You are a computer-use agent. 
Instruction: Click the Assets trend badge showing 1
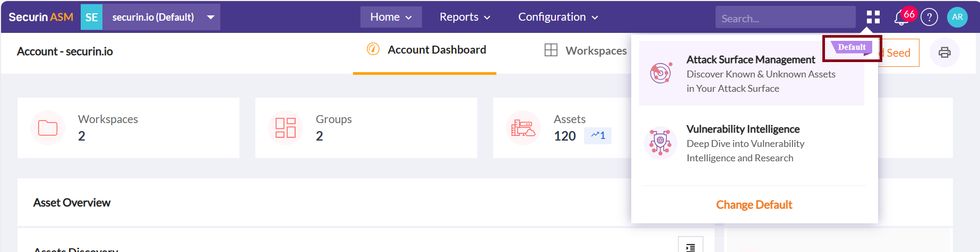coord(598,136)
